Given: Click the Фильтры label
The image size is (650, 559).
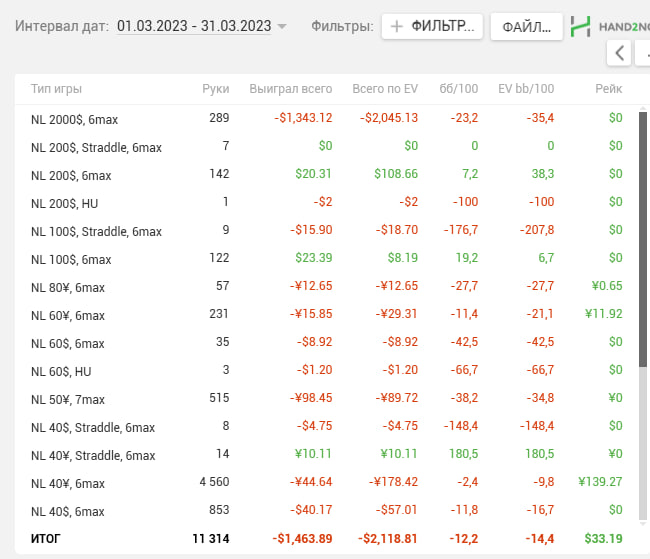Looking at the screenshot, I should [x=342, y=26].
